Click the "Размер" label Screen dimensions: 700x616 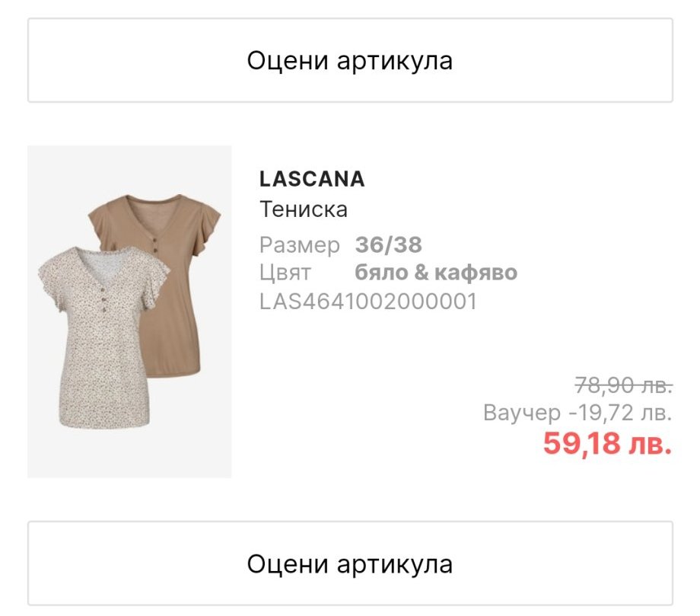[x=300, y=245]
